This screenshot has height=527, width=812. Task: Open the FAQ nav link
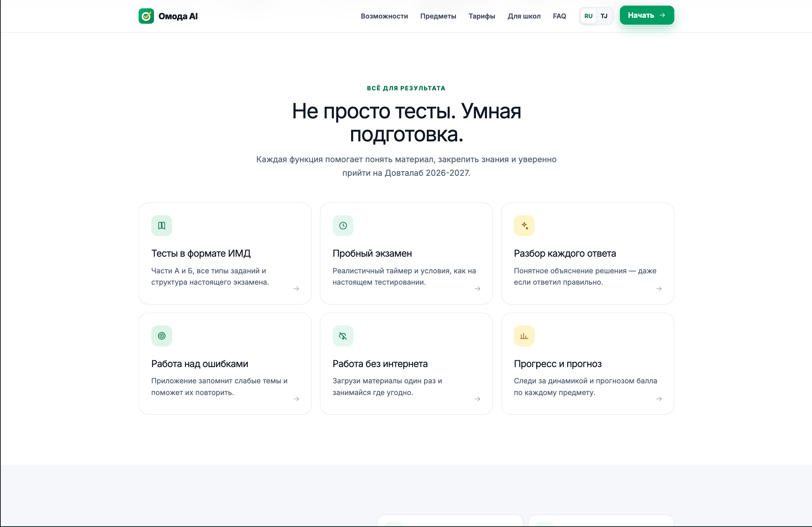[x=559, y=16]
